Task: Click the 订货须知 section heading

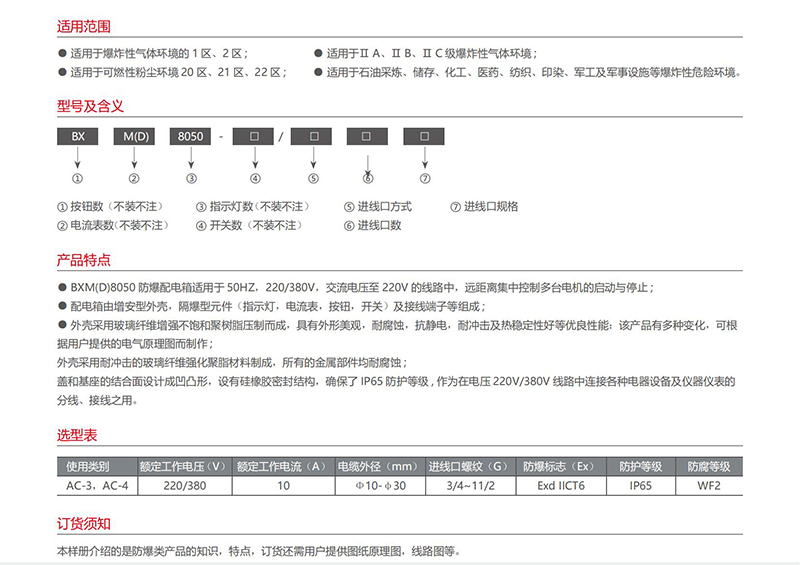Action: click(84, 524)
